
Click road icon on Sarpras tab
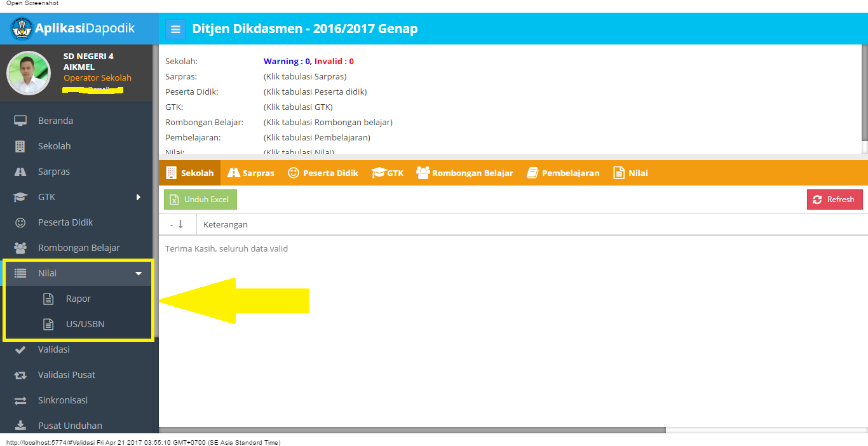tap(233, 173)
